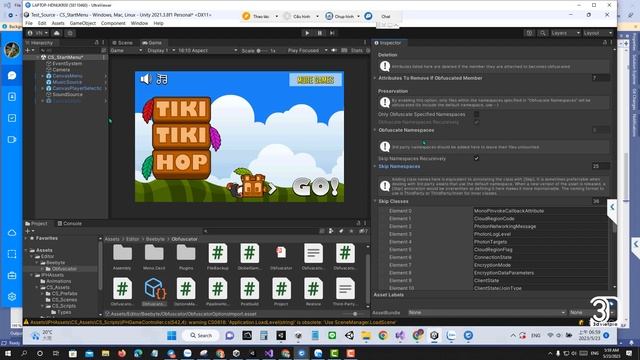Select the Obfuscator folder in Project tree
The width and height of the screenshot is (640, 360).
pos(64,269)
